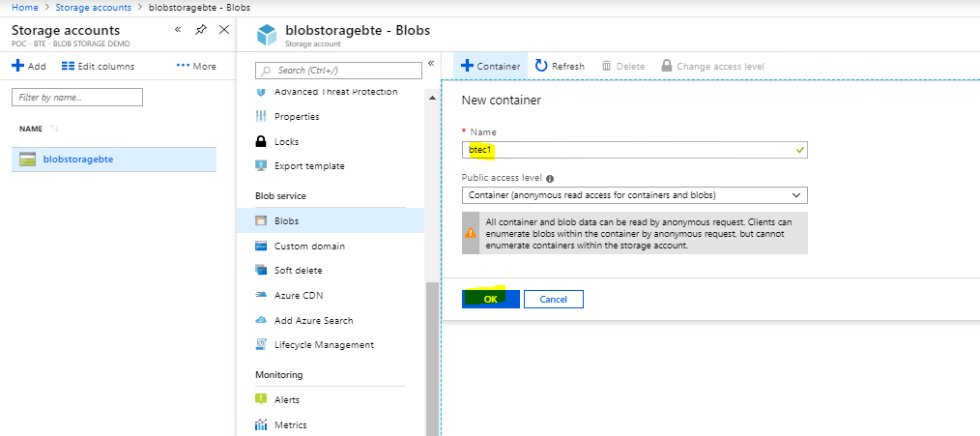Screen dimensions: 980x436
Task: Open Advanced Threat Protection menu item
Action: [x=335, y=92]
